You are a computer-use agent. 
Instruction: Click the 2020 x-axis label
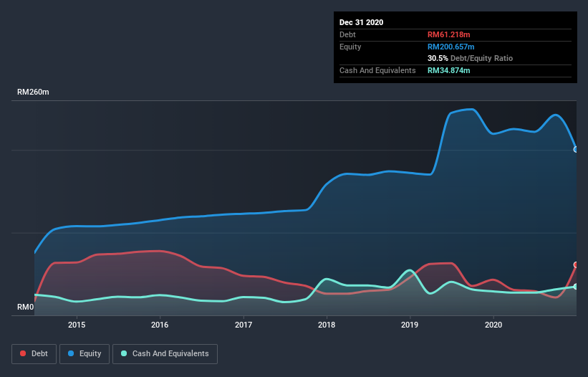pos(493,325)
